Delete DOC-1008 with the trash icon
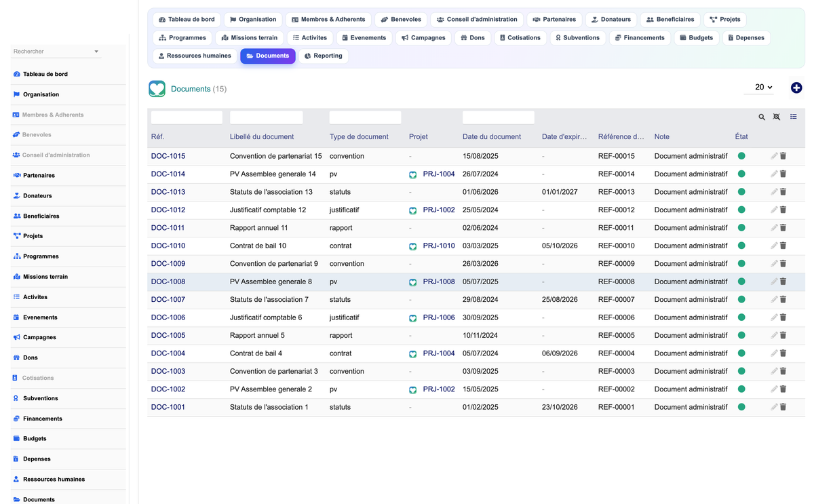The width and height of the screenshot is (814, 504). point(783,282)
